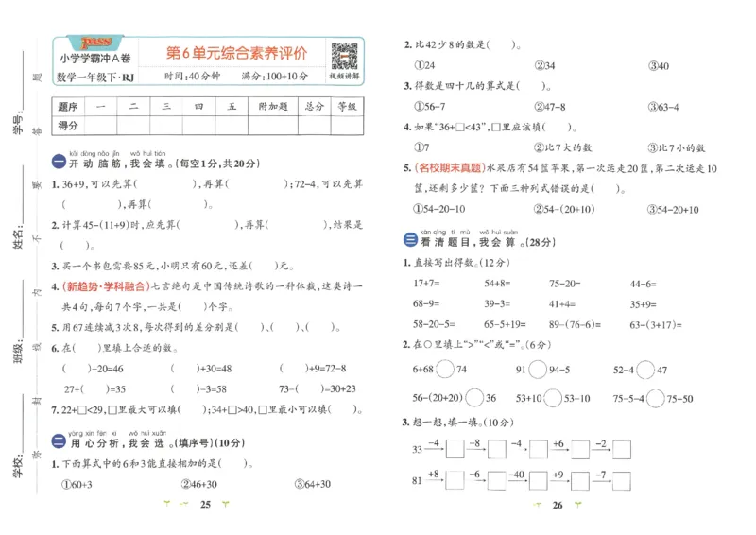Click page number 26
This screenshot has width=756, height=535.
(x=558, y=505)
